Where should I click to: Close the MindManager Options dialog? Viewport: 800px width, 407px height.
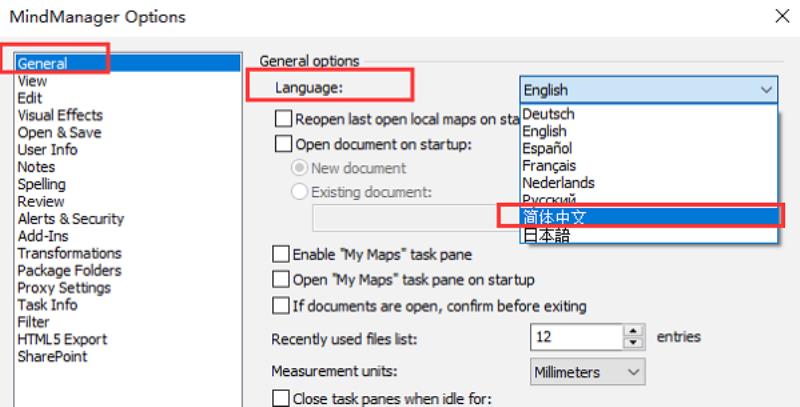click(782, 16)
